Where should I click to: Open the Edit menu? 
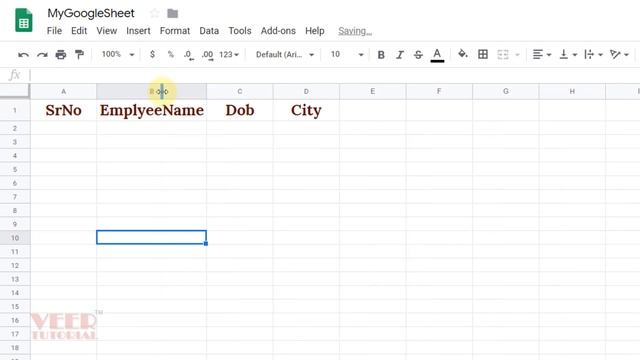79,31
